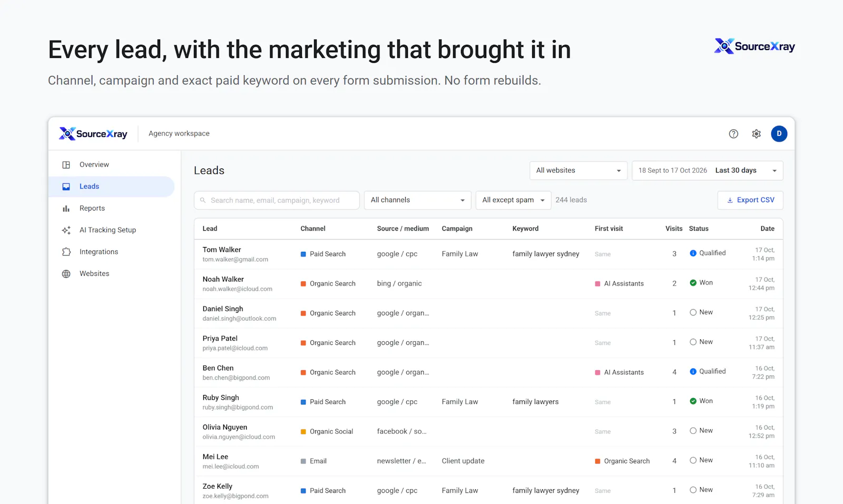
Task: Click the Reports bar chart icon
Action: coord(66,209)
